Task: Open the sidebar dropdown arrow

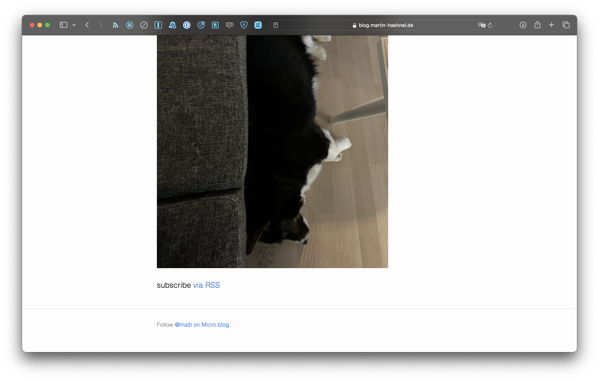Action: [74, 25]
